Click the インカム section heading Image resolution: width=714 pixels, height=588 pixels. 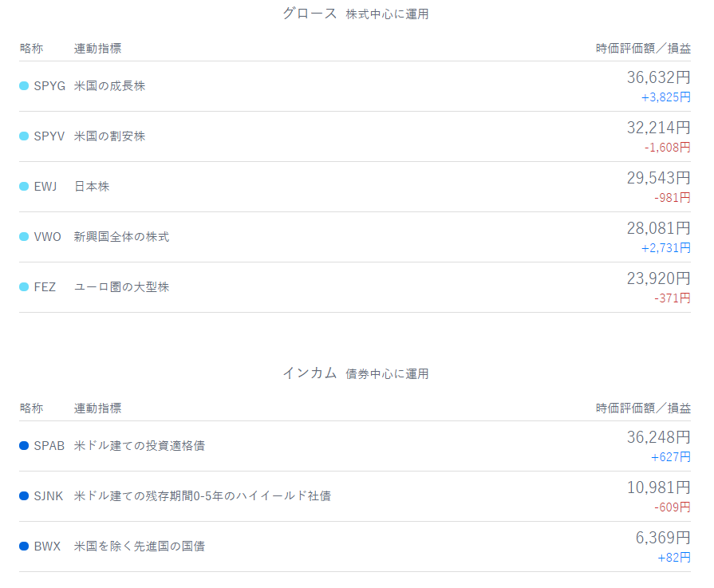[310, 373]
